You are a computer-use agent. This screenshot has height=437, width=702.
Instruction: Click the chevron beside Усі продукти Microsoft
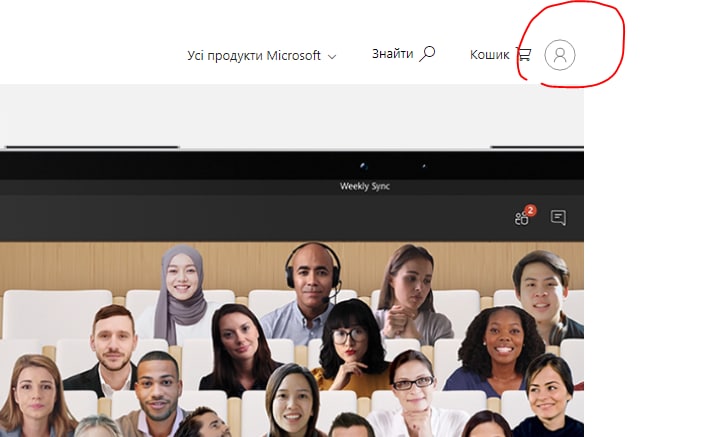[332, 57]
